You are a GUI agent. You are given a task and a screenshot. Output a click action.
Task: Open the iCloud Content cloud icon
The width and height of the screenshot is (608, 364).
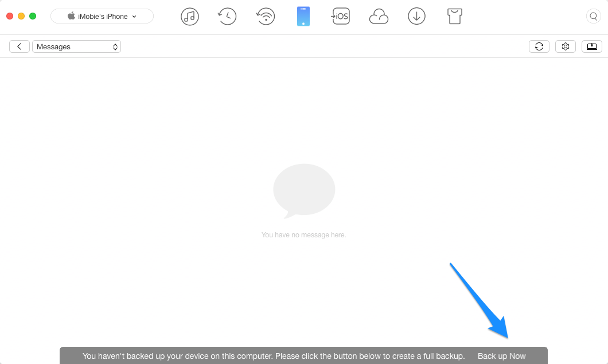point(379,17)
